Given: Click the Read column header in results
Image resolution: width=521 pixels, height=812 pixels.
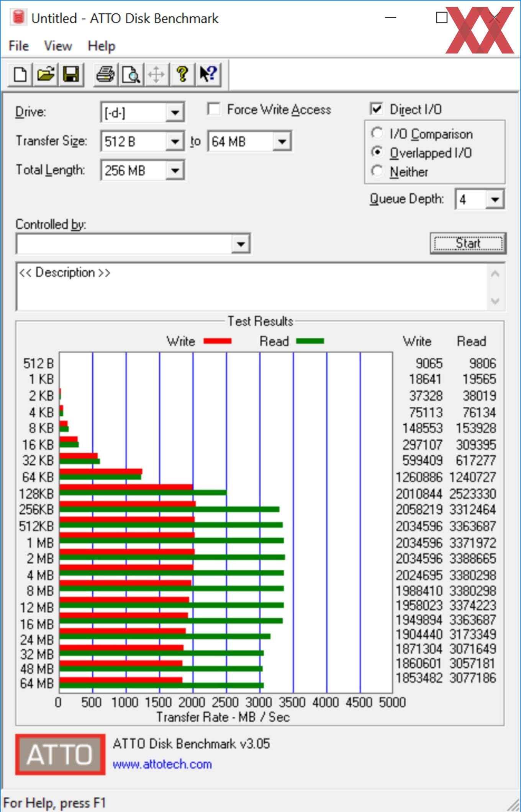Looking at the screenshot, I should [x=471, y=341].
